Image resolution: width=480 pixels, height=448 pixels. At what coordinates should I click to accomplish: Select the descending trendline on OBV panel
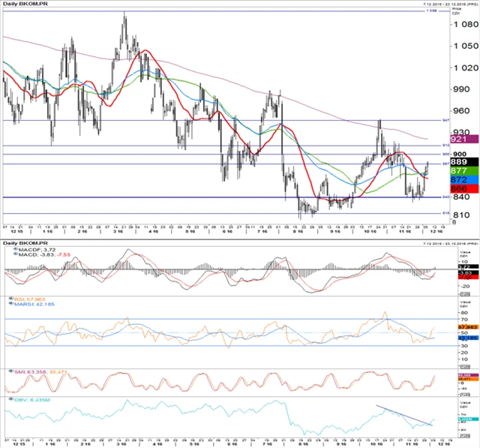tap(403, 416)
